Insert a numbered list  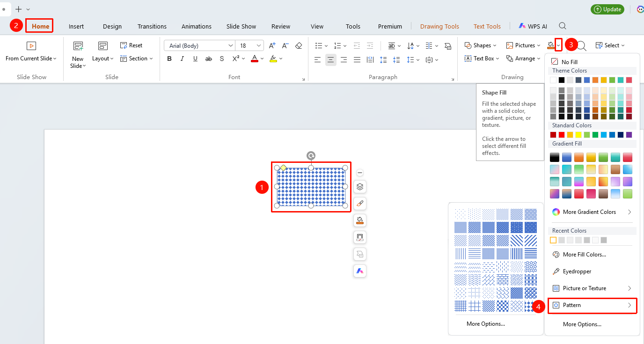point(337,45)
